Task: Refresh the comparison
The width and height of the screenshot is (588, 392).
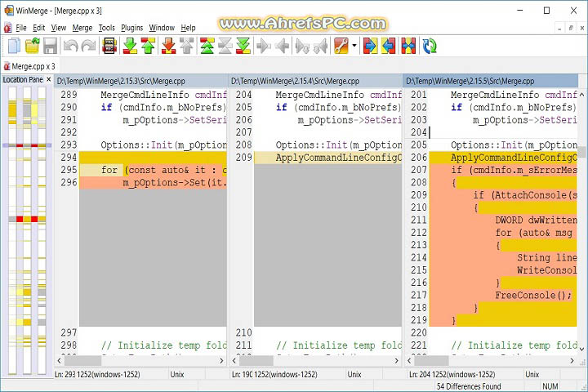Action: (x=430, y=46)
